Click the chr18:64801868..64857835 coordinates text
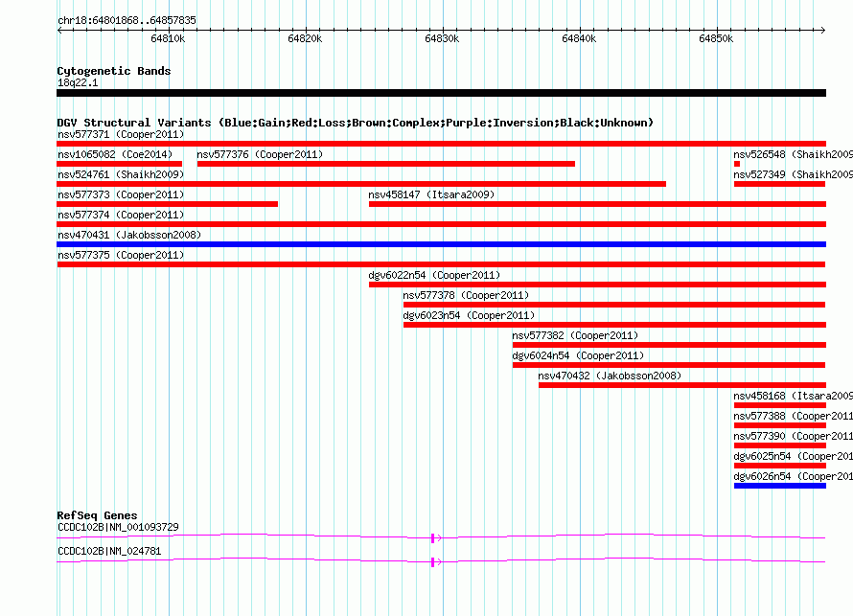Image resolution: width=853 pixels, height=616 pixels. (x=127, y=21)
